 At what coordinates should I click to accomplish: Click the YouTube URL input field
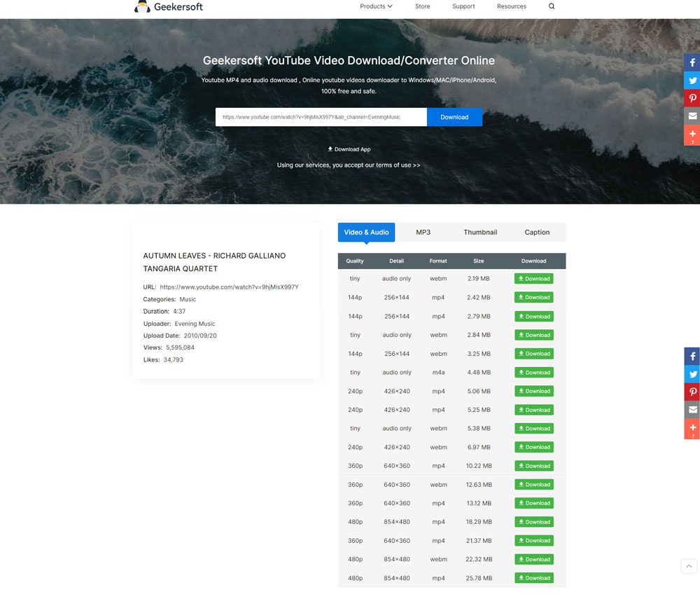pyautogui.click(x=321, y=117)
